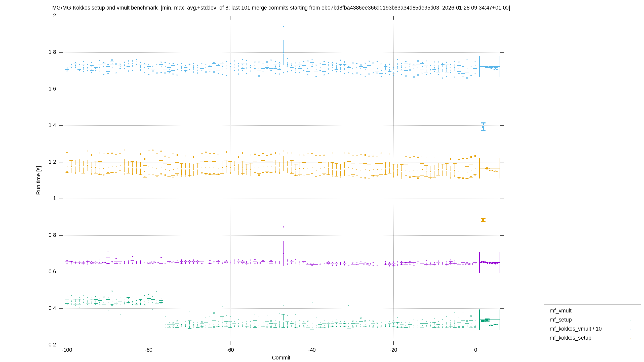This screenshot has width=644, height=362.
Task: Click the thick orange marker near 0.88
Action: pos(483,220)
